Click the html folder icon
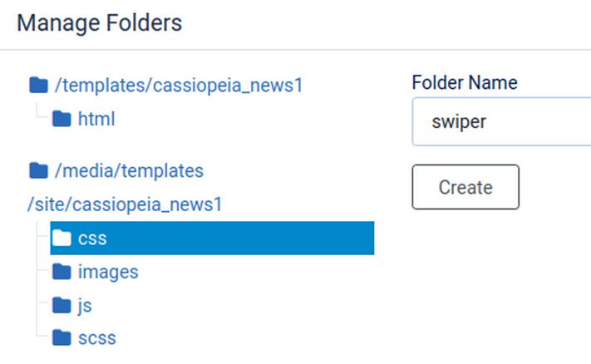Image resolution: width=591 pixels, height=364 pixels. coord(62,119)
